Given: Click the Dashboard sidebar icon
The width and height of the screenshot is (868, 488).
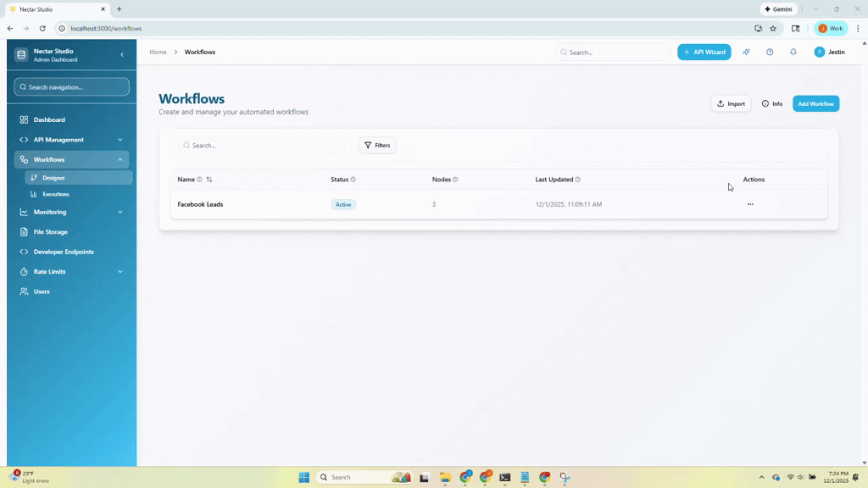Looking at the screenshot, I should click(24, 119).
